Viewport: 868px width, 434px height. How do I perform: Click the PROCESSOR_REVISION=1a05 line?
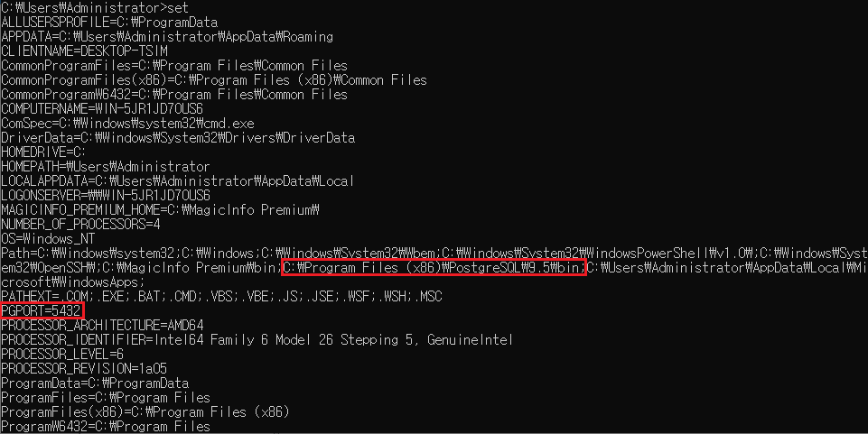pyautogui.click(x=84, y=369)
